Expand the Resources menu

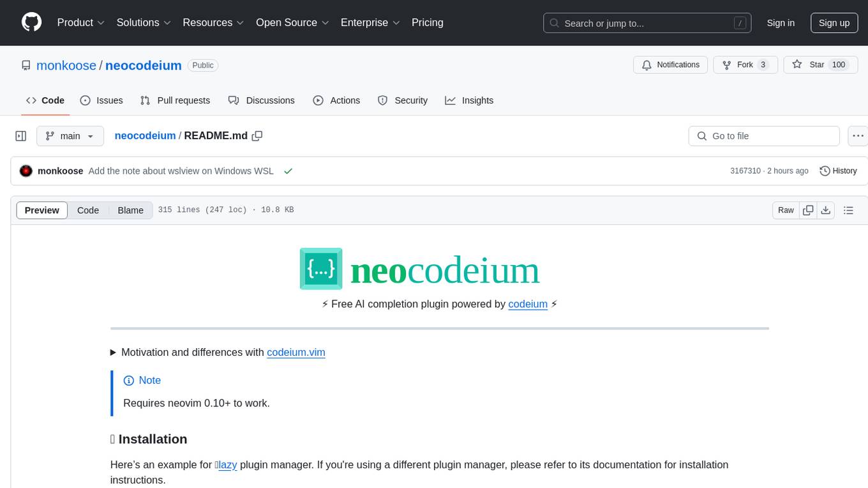point(213,22)
